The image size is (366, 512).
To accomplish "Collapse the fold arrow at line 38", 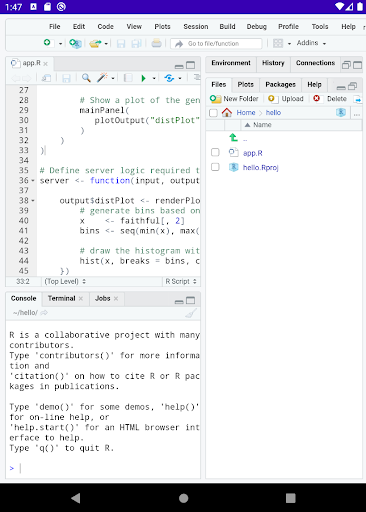I will pos(33,201).
